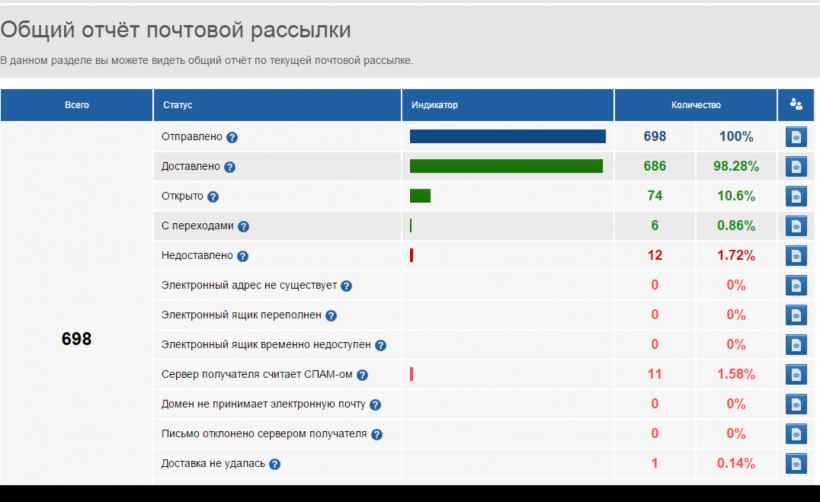Open help icon beside Доставка не удалась
Screen dimensions: 820x502
tap(275, 464)
